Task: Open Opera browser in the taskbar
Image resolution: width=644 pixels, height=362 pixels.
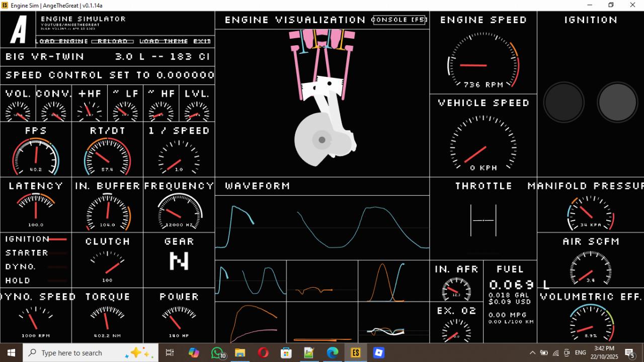Action: point(263,353)
